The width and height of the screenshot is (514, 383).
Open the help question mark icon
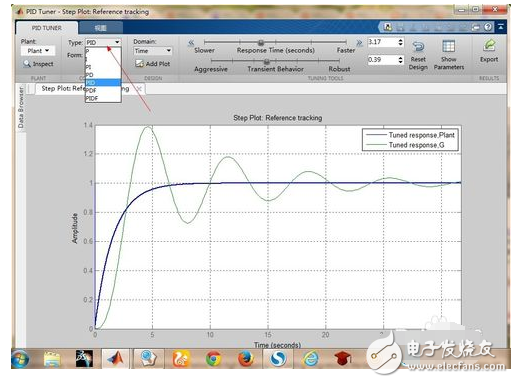[x=488, y=27]
